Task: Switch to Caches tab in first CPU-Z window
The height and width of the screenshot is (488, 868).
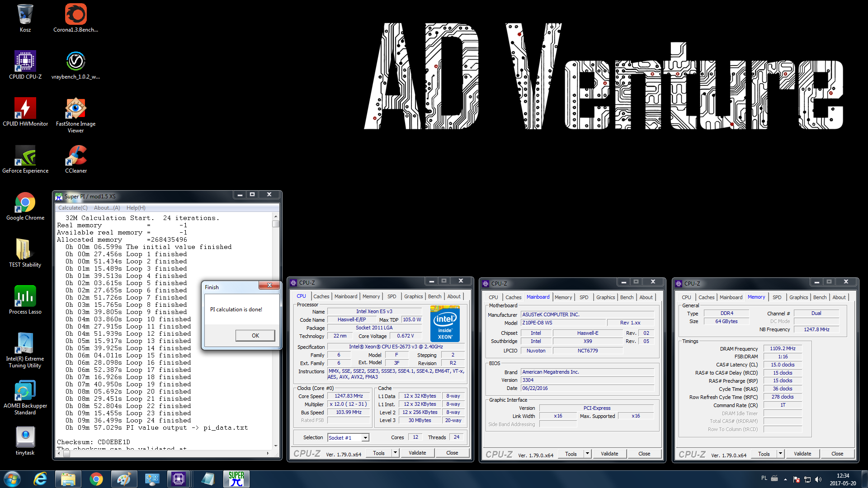Action: click(321, 296)
